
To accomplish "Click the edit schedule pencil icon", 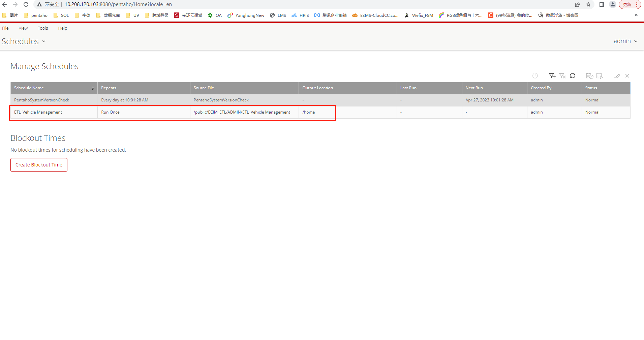I will click(x=617, y=76).
